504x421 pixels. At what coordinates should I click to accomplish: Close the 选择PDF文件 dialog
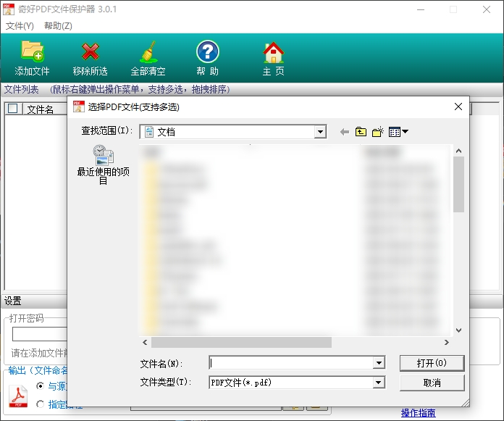click(x=458, y=107)
